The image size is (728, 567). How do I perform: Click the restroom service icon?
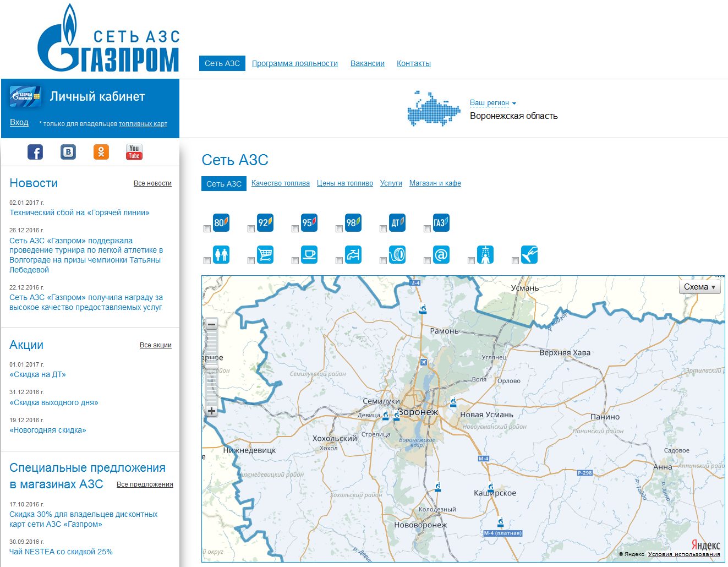click(x=221, y=254)
